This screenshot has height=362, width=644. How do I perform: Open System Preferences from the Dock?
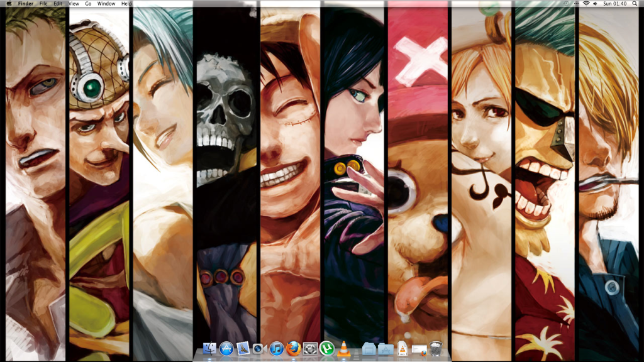click(310, 348)
